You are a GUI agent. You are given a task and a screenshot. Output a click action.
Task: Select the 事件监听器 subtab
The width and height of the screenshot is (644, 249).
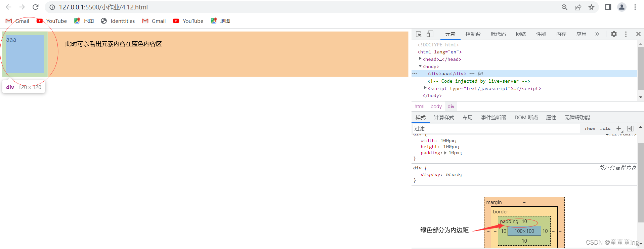pyautogui.click(x=493, y=118)
